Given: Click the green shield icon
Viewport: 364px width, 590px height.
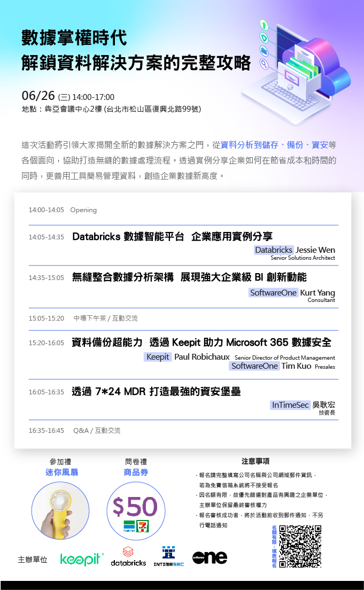Looking at the screenshot, I should (264, 37).
